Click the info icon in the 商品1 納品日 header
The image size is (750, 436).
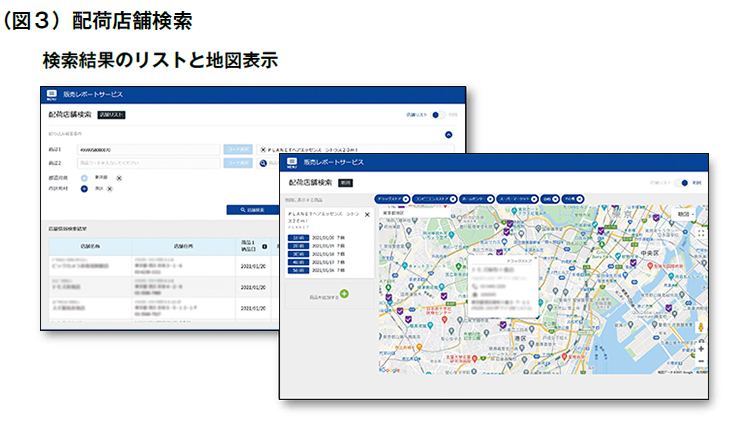tap(265, 247)
